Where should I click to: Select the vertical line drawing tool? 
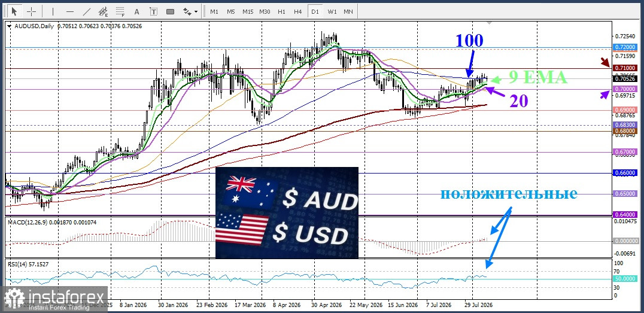pos(53,11)
